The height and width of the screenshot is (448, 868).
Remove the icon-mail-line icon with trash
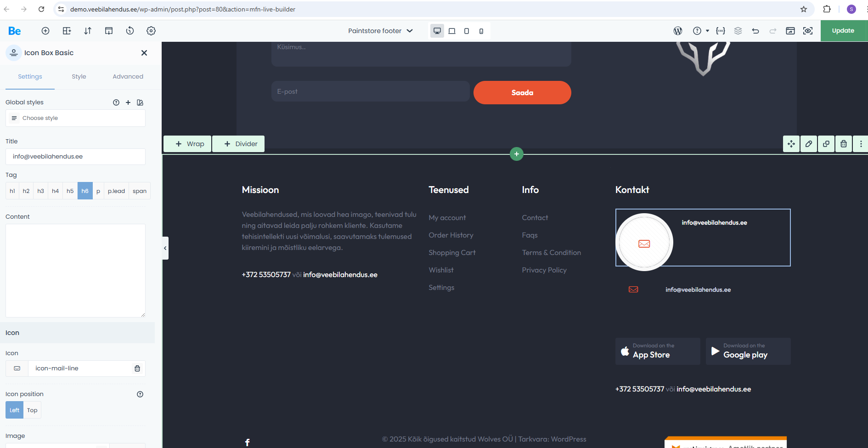point(137,369)
